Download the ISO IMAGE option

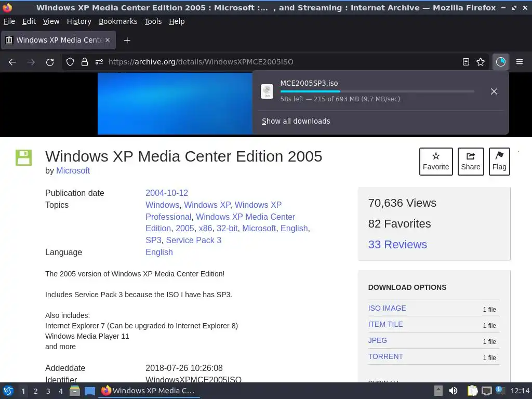(387, 308)
